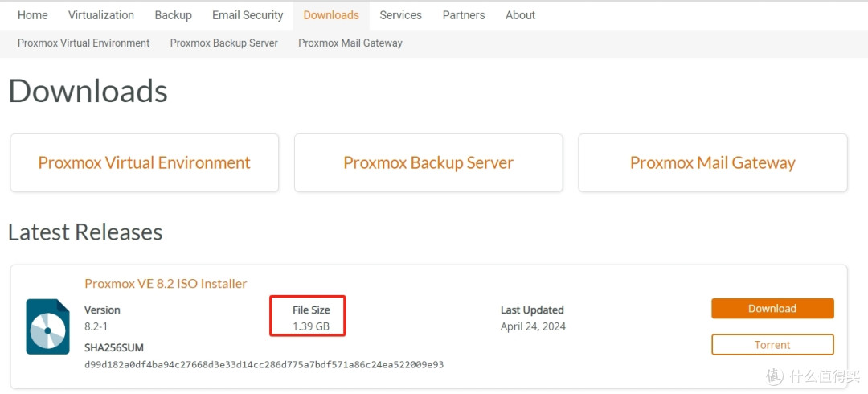Select the Downloads navigation tab
This screenshot has height=394, width=868.
331,15
